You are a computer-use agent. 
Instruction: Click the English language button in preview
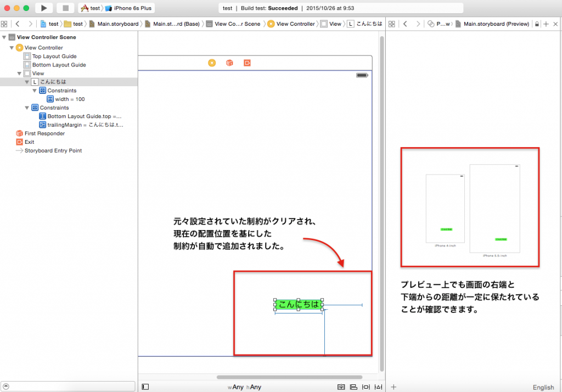pos(543,387)
